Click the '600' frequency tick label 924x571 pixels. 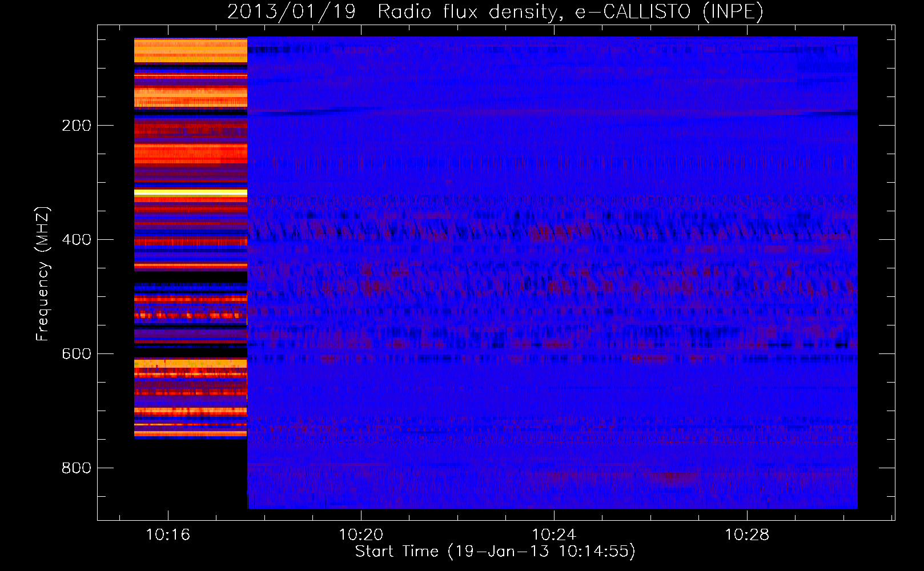77,354
